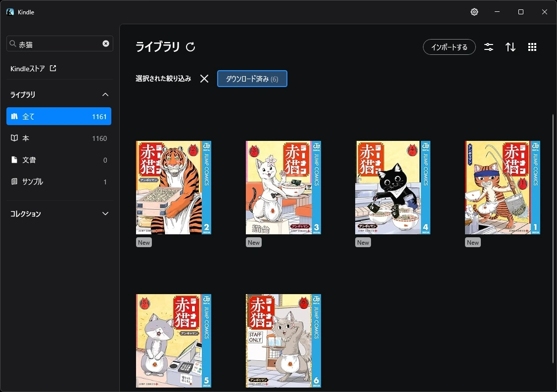Open volume 1 cover with striped cat
Image resolution: width=557 pixels, height=392 pixels.
click(503, 187)
